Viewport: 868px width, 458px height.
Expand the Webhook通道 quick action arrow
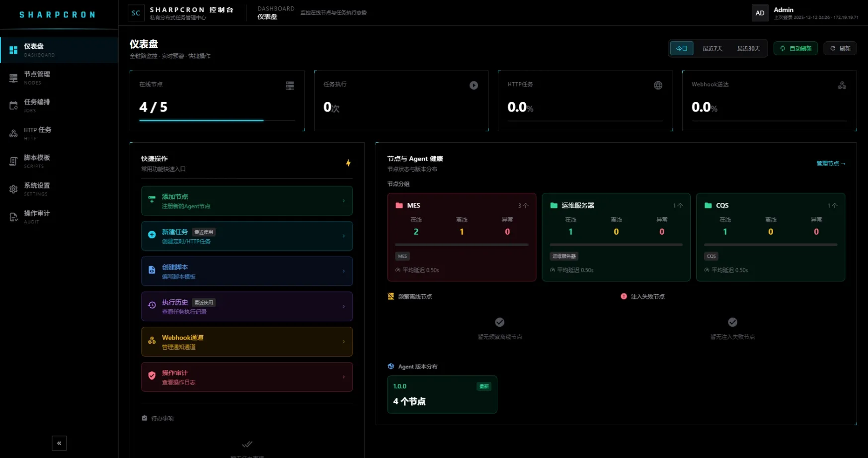coord(344,342)
